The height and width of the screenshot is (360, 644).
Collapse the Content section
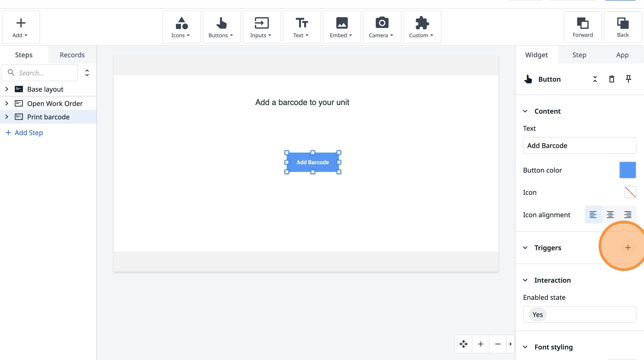pos(525,111)
